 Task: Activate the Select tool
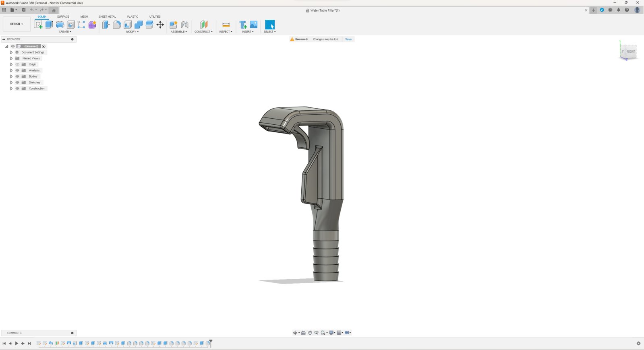tap(270, 25)
